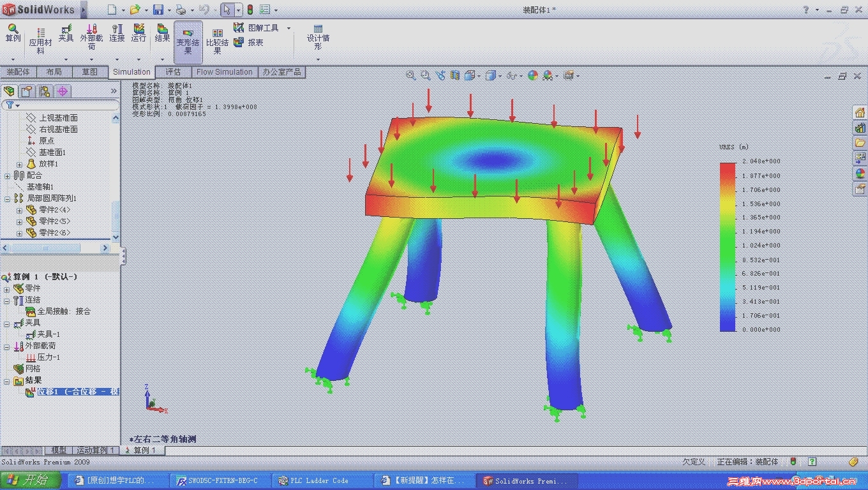868x490 pixels.
Task: Toggle the 变形结果 deformed result button
Action: pyautogui.click(x=188, y=41)
